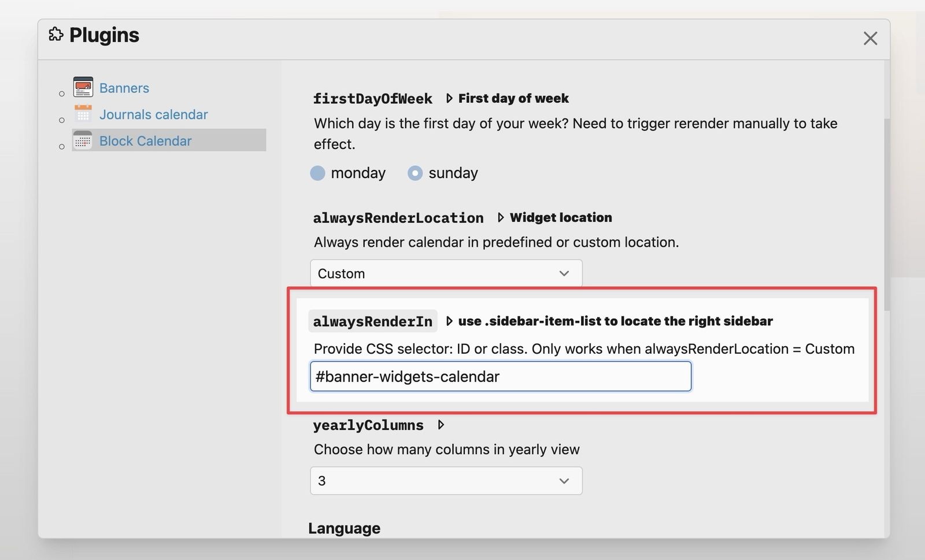Click the #banner-widgets-calendar input field

(x=500, y=376)
